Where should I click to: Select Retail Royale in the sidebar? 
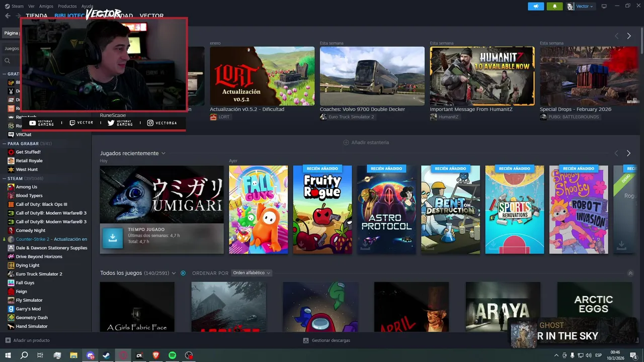tap(29, 161)
